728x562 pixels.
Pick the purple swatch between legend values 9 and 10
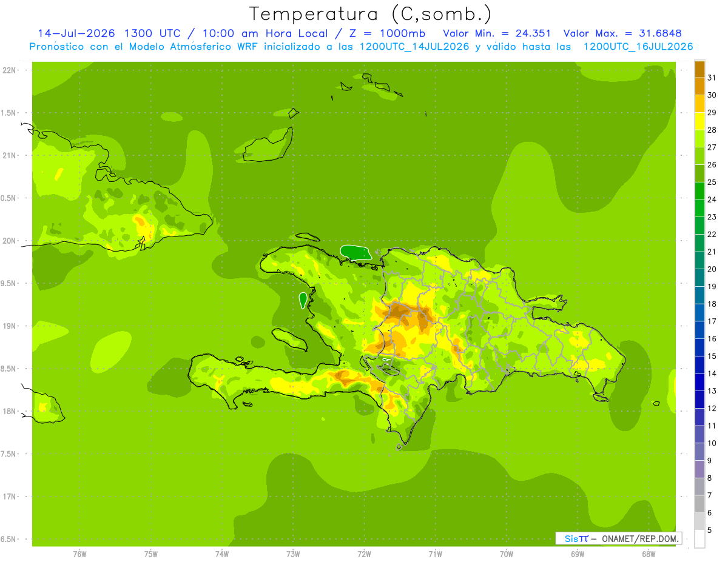point(699,452)
